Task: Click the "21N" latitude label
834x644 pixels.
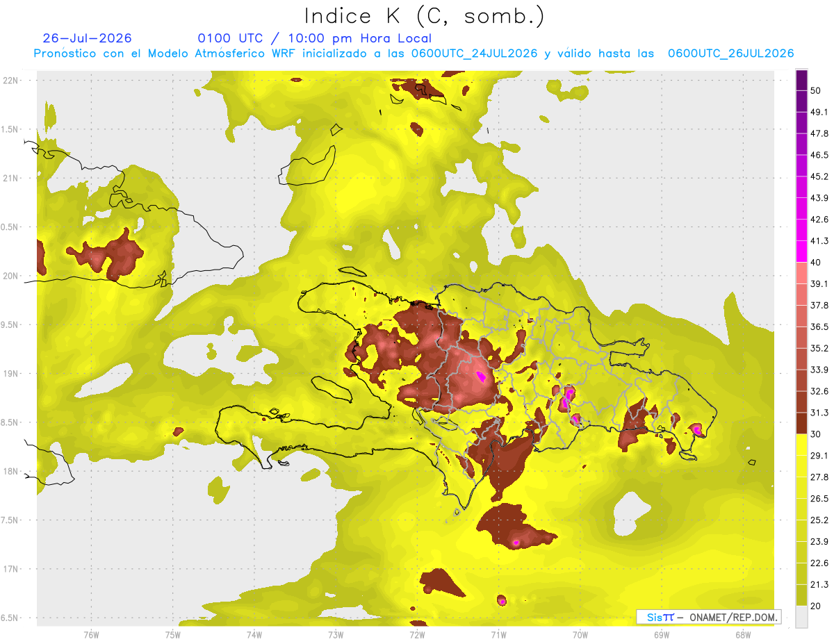Action: (x=10, y=178)
